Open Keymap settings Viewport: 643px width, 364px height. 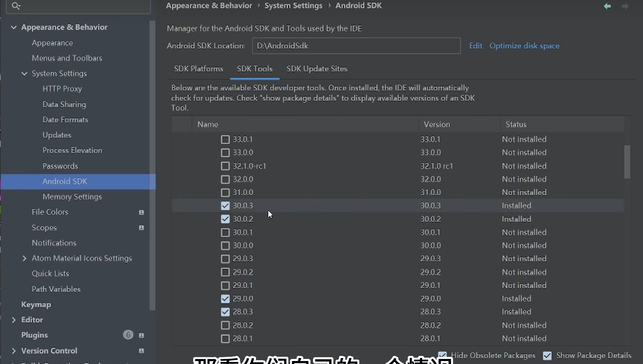click(36, 305)
